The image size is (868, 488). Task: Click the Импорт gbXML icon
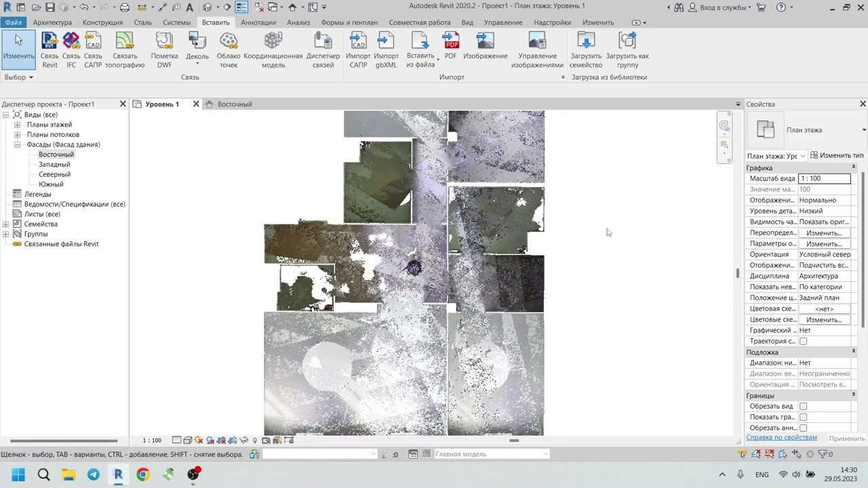[386, 50]
